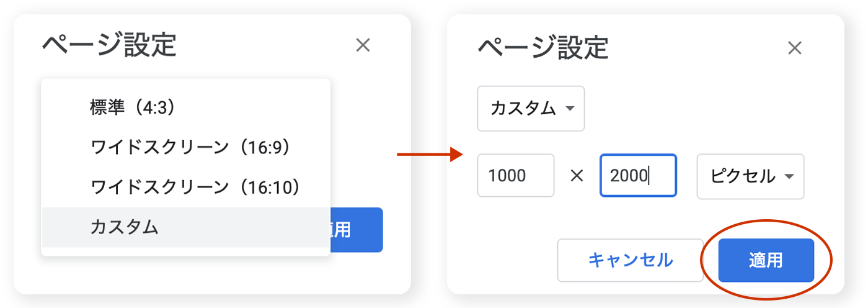Focus the height field showing 2000
The width and height of the screenshot is (868, 308).
[637, 176]
